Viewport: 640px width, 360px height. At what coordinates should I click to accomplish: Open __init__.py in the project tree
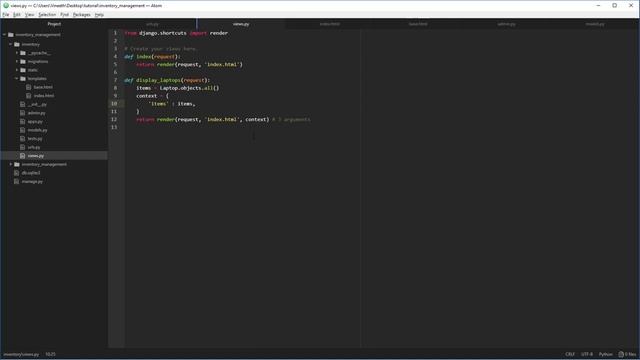[x=37, y=104]
